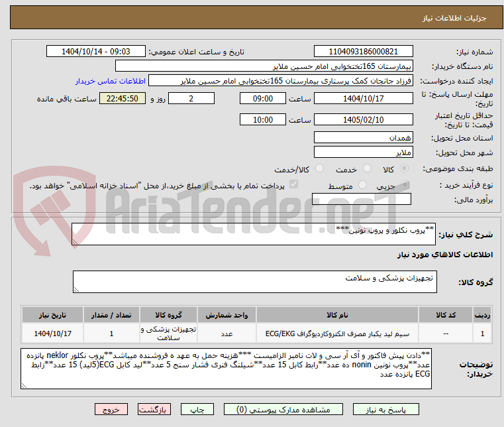Image resolution: width=504 pixels, height=427 pixels.
Task: Click the resize handle of buyer notes textarea
Action: [x=24, y=386]
